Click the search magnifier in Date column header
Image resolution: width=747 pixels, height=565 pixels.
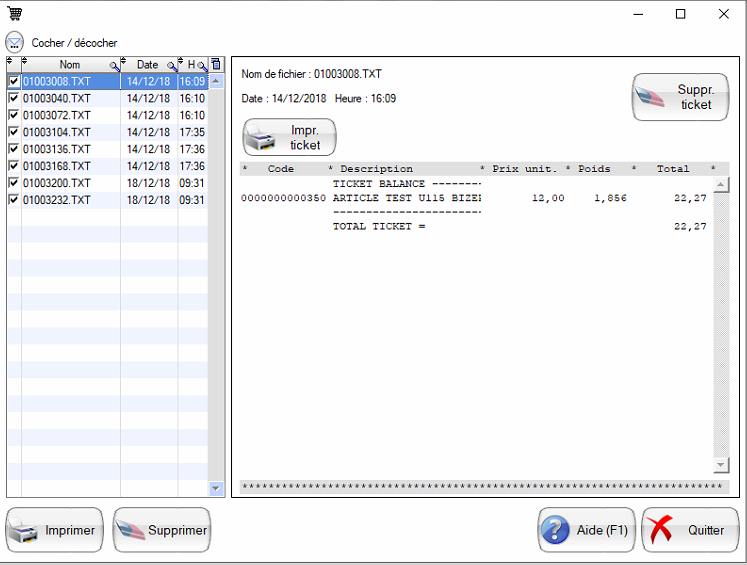[x=172, y=66]
